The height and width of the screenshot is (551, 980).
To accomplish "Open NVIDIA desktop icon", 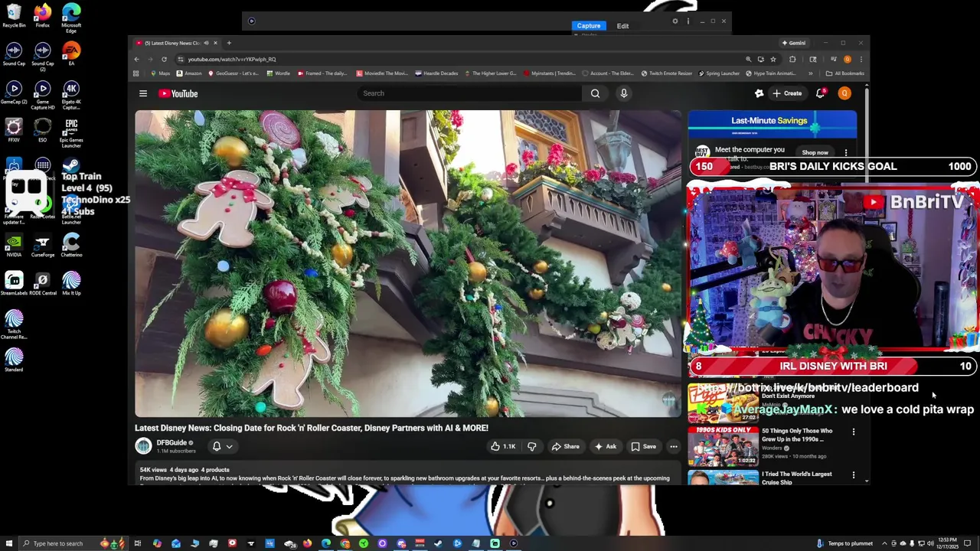I will [14, 245].
